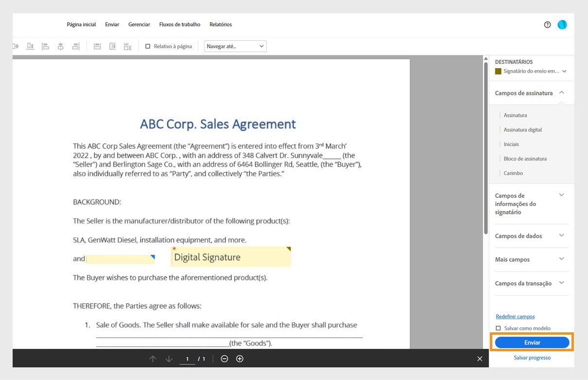Open the Navegar até dropdown
This screenshot has height=380, width=588.
click(x=235, y=46)
